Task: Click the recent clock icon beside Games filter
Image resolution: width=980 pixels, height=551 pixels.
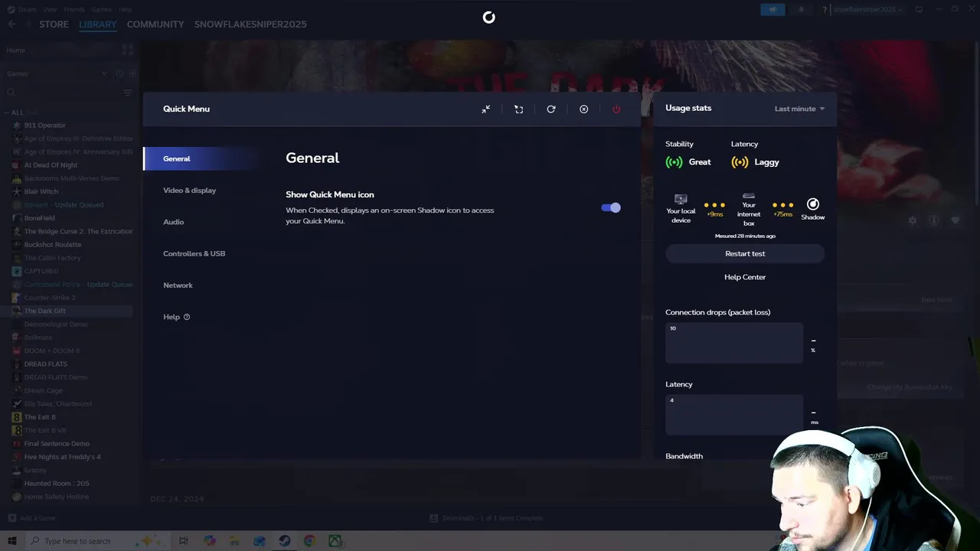Action: tap(119, 73)
